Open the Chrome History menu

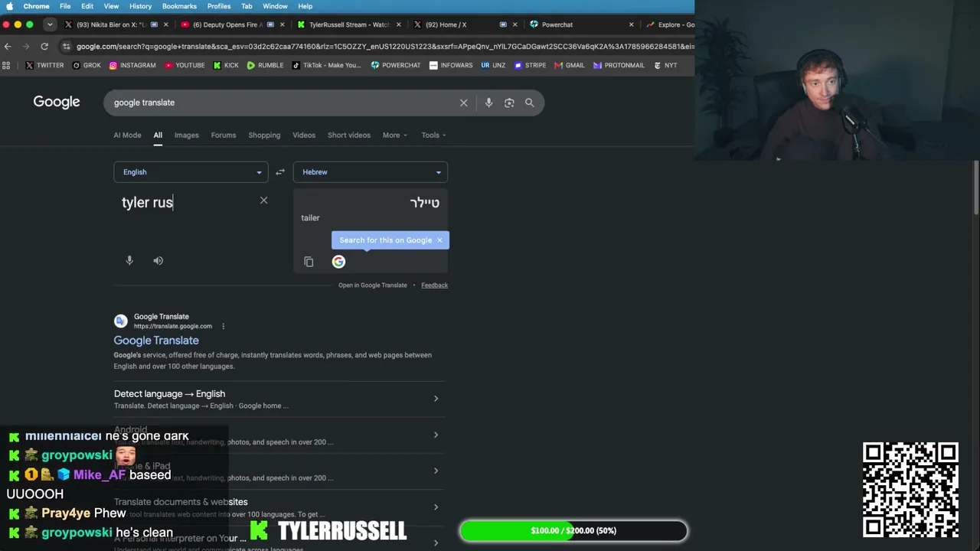pyautogui.click(x=140, y=6)
